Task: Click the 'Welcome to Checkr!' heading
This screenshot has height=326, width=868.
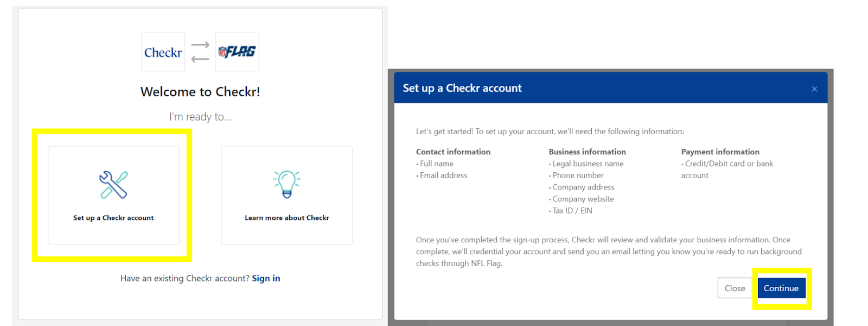Action: coord(200,92)
